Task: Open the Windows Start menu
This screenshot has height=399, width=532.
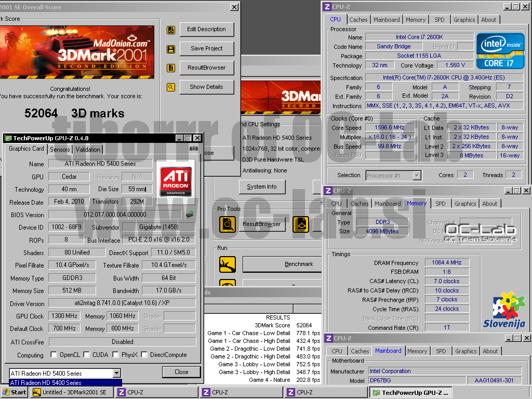Action: point(14,393)
